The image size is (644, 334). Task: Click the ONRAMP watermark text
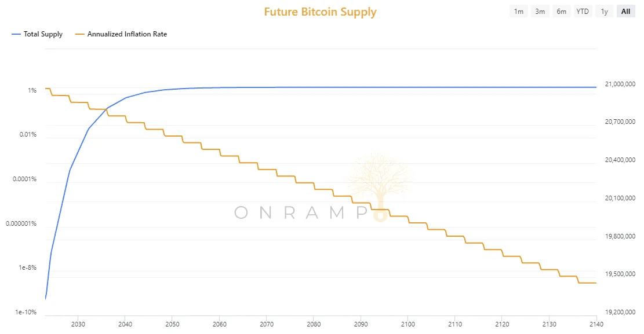tap(301, 213)
